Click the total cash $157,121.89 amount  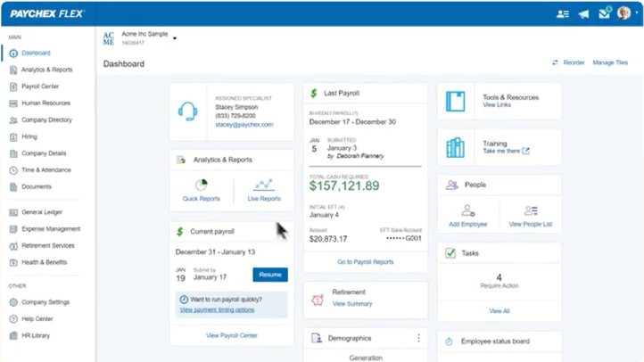point(344,186)
